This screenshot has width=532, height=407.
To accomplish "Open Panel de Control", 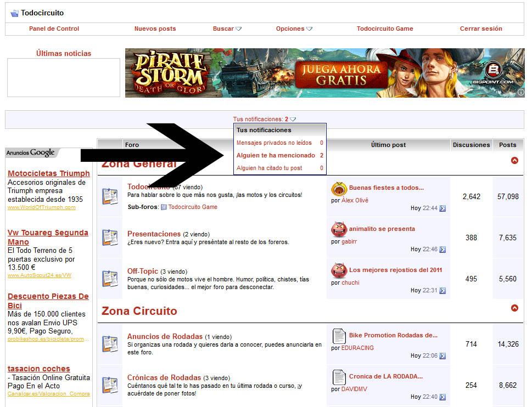I will [54, 29].
